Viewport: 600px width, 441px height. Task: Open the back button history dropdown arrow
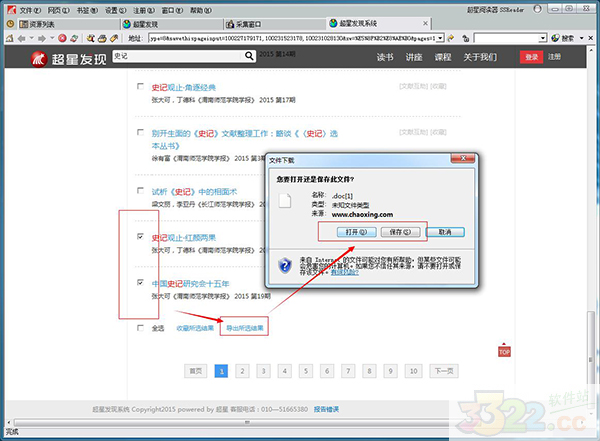coord(32,38)
